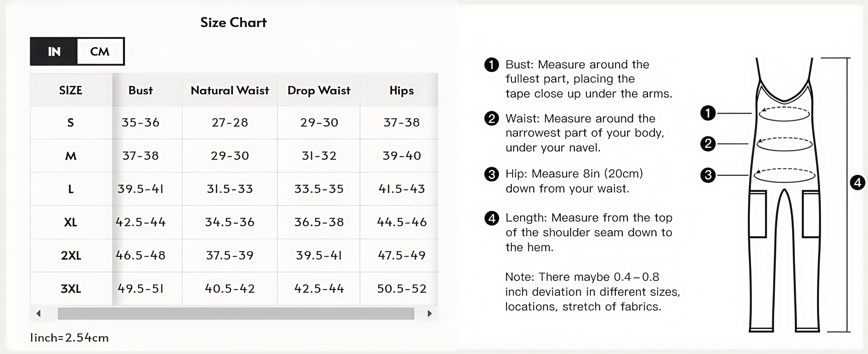Click the left scroll arrow under table
868x354 pixels.
point(38,313)
